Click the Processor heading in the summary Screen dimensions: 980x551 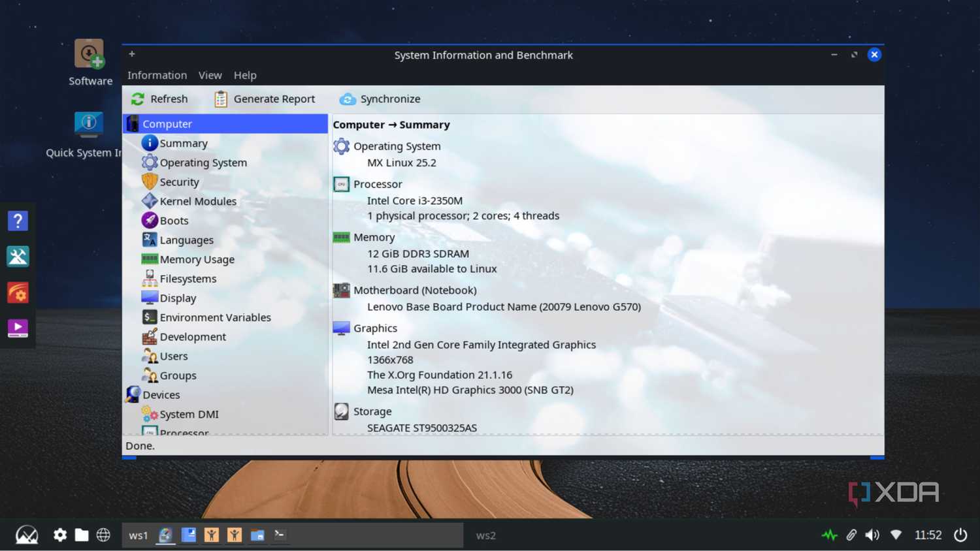click(378, 184)
